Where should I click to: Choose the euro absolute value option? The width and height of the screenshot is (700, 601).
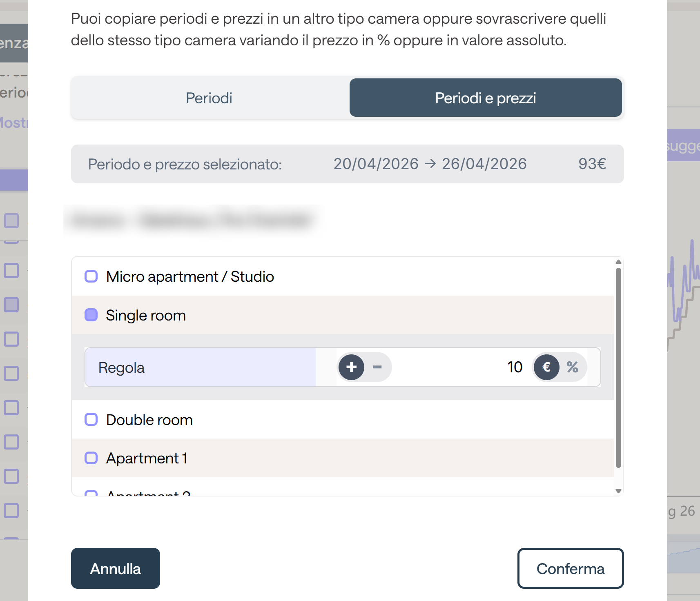[x=546, y=367]
